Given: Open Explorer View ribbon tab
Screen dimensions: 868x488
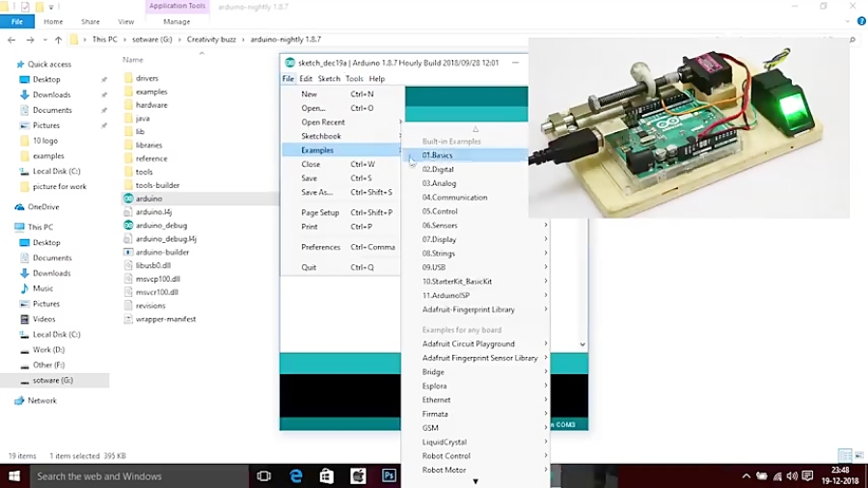Looking at the screenshot, I should click(x=125, y=21).
